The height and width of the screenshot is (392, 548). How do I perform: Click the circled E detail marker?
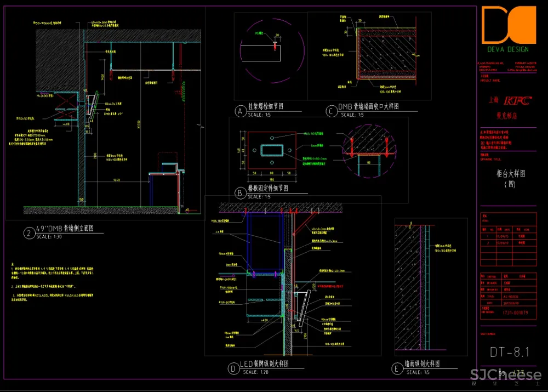coord(397,369)
